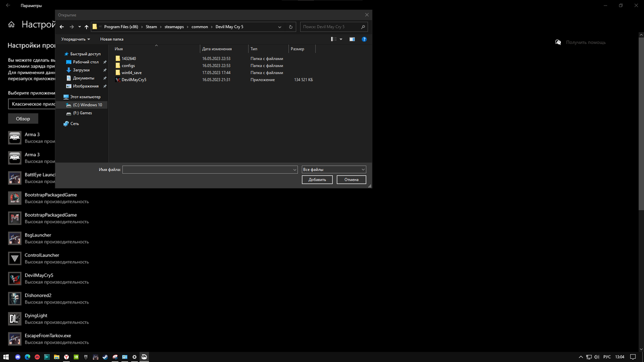
Task: Click steamapps breadcrumb segment
Action: tap(174, 27)
